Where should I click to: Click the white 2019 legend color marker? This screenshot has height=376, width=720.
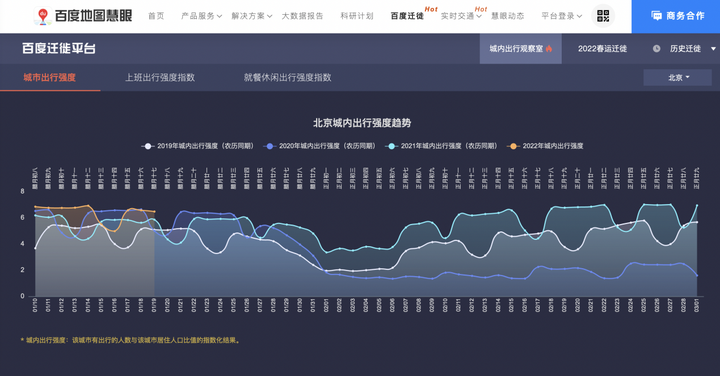pos(147,146)
